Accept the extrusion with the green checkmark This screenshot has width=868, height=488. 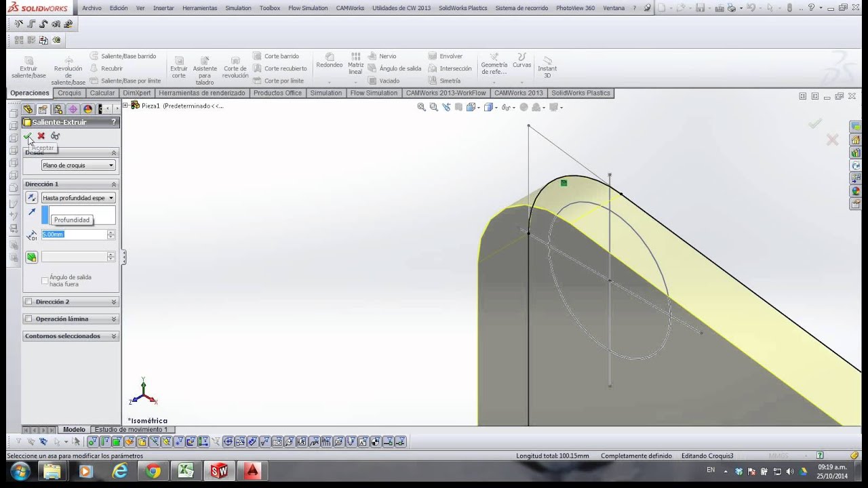[x=28, y=136]
